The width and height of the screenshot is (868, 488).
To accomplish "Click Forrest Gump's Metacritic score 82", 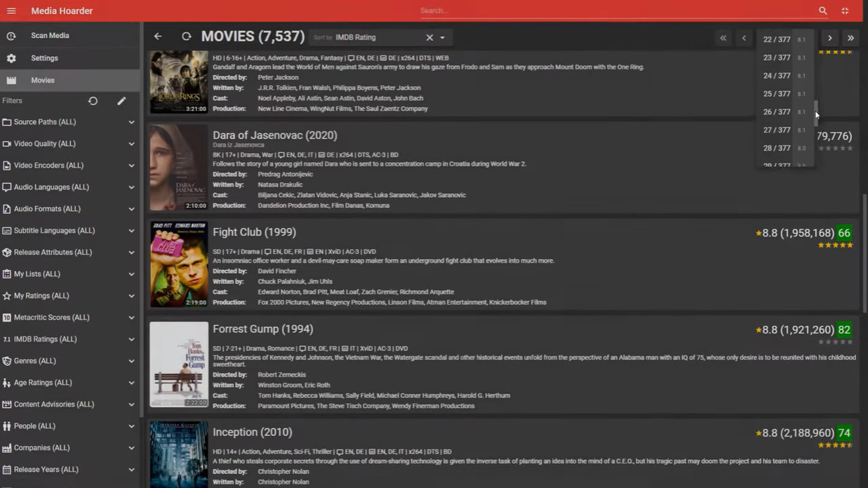I will pyautogui.click(x=844, y=330).
